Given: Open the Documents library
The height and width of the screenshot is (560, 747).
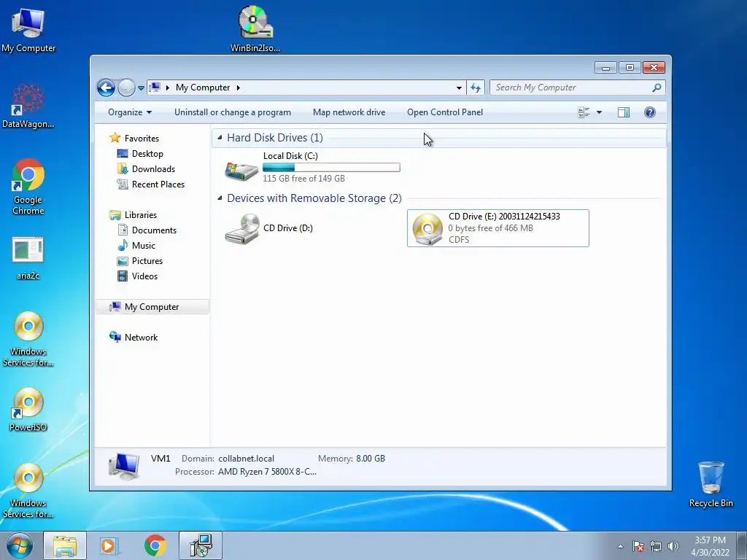Looking at the screenshot, I should point(154,230).
